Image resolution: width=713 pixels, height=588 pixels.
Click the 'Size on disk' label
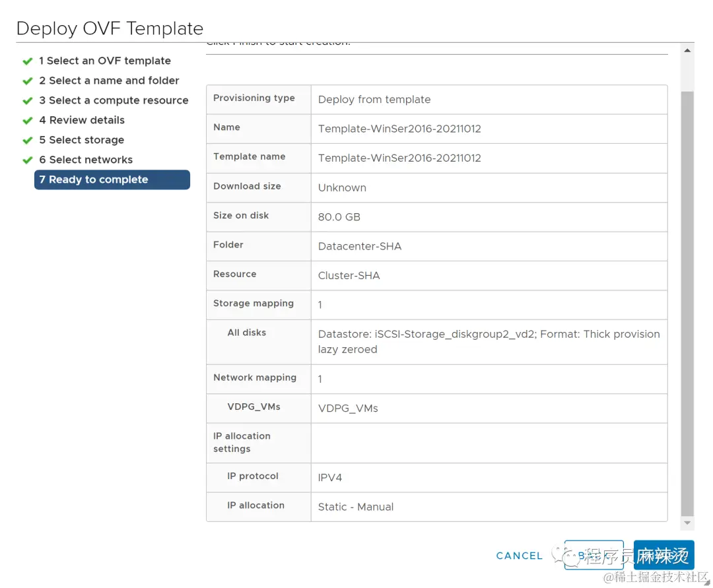click(x=241, y=215)
